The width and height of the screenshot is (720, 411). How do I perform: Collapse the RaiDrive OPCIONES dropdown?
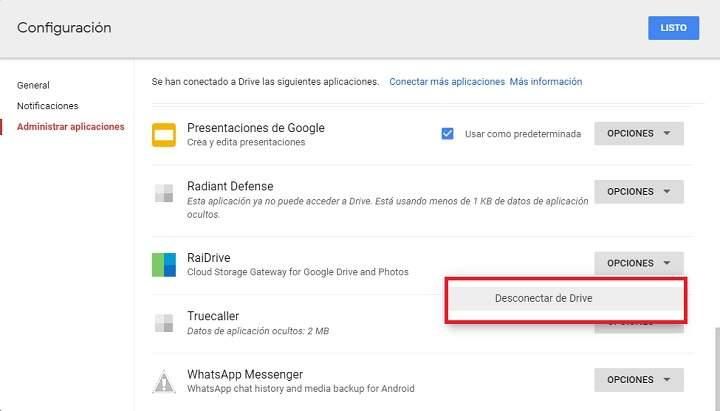pos(638,263)
